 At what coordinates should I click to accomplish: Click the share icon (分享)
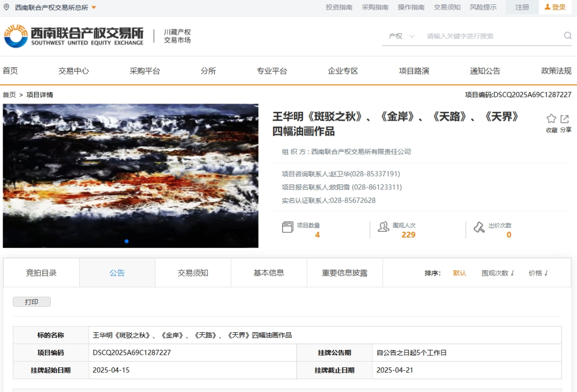coord(565,119)
